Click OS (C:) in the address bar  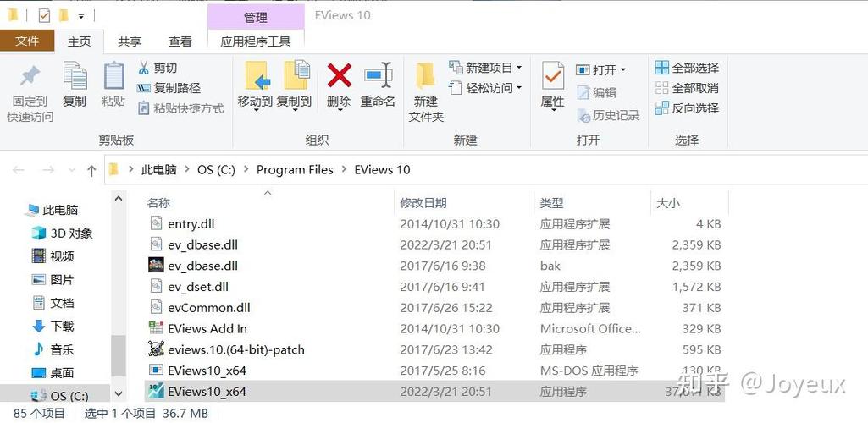pyautogui.click(x=217, y=170)
